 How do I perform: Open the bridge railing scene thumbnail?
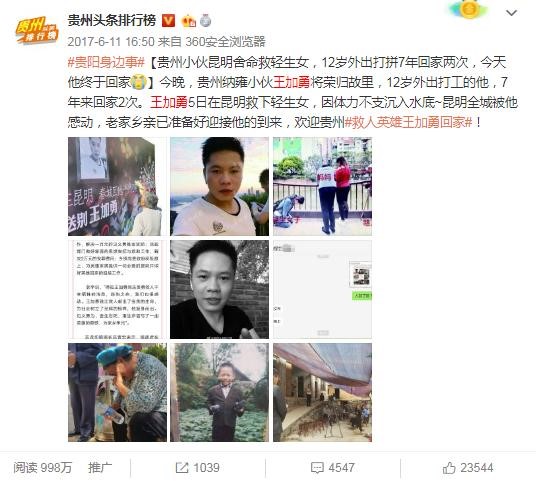322,187
